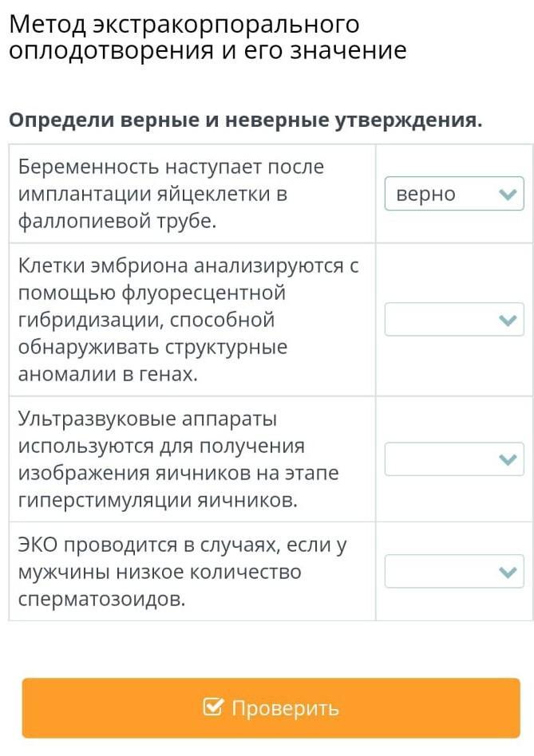The width and height of the screenshot is (534, 756).
Task: Click the checkmark icon inside the Проверить button
Action: (213, 707)
